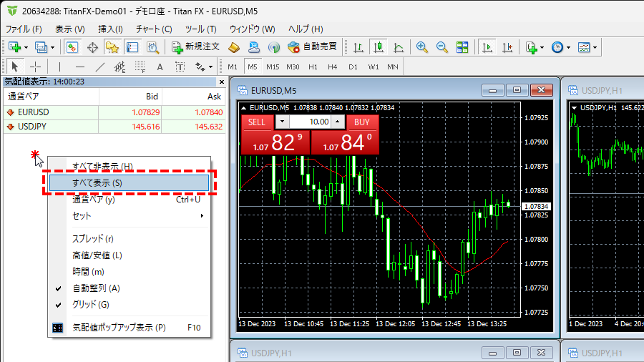The height and width of the screenshot is (362, 644).
Task: Click the BUY one-click trading button
Action: pyautogui.click(x=362, y=122)
